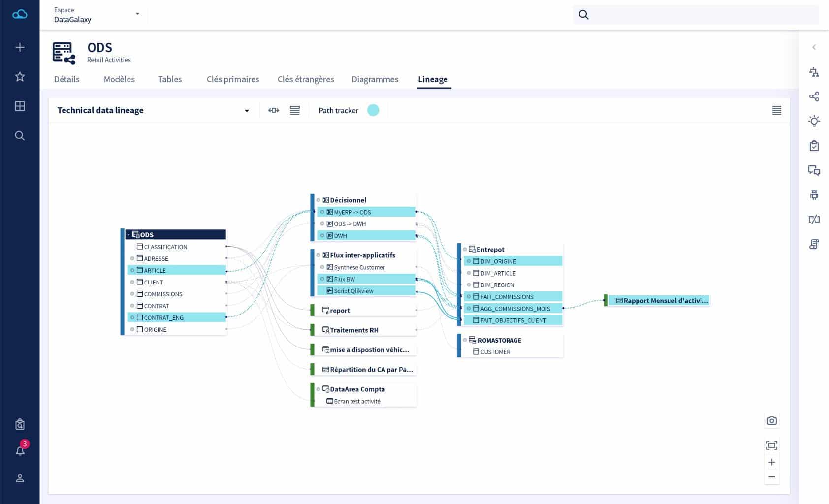The width and height of the screenshot is (829, 504).
Task: Switch to the Clés primaires tab
Action: [x=233, y=79]
